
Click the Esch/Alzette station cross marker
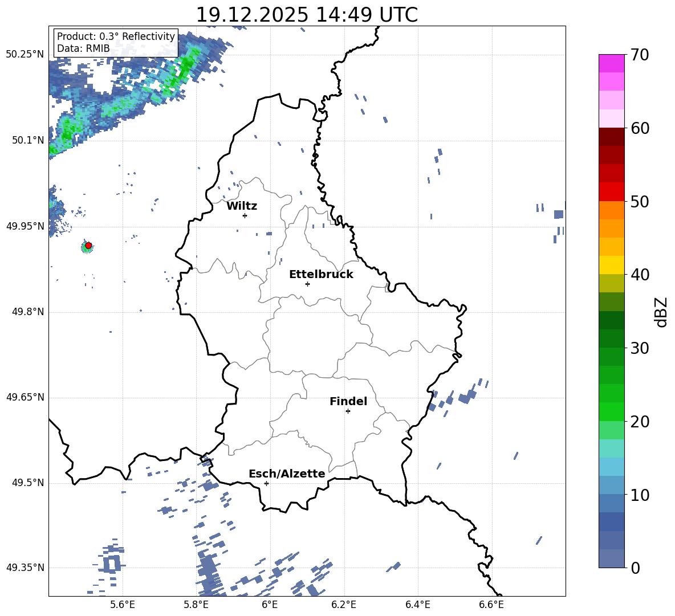coord(266,483)
